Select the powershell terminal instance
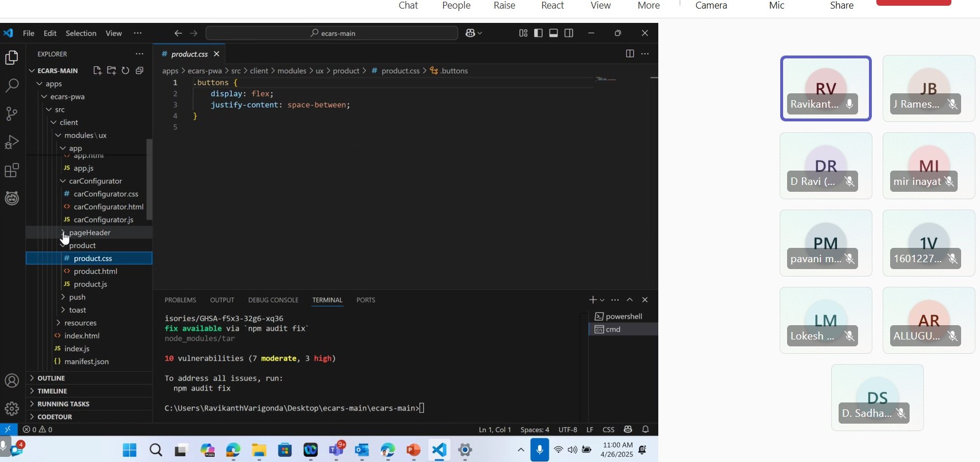This screenshot has height=462, width=980. pyautogui.click(x=623, y=317)
